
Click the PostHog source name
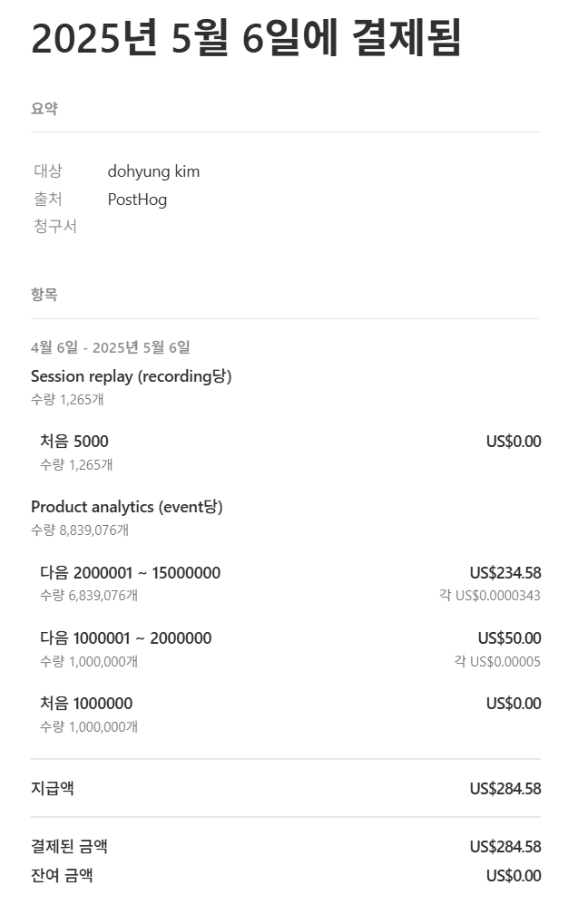tap(137, 199)
